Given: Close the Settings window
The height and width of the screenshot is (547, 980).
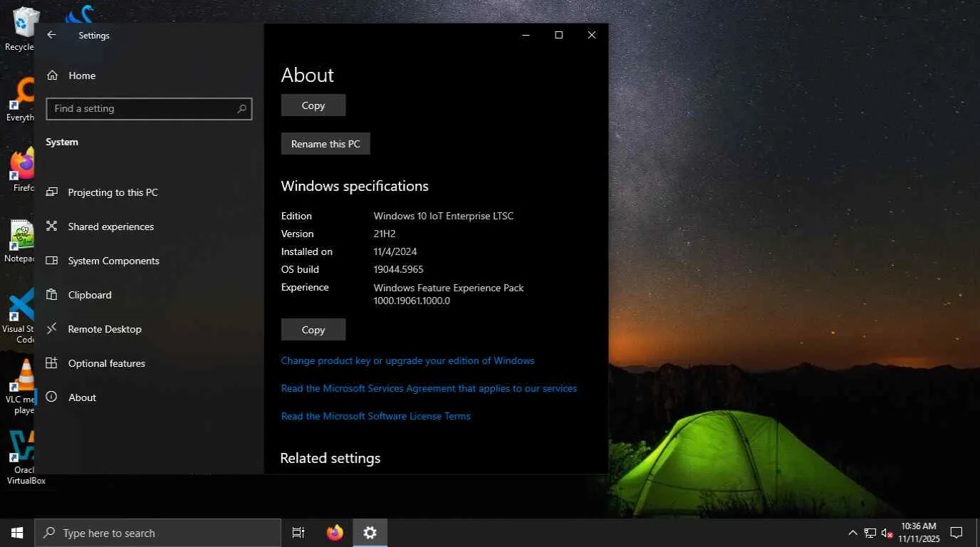Looking at the screenshot, I should coord(591,35).
